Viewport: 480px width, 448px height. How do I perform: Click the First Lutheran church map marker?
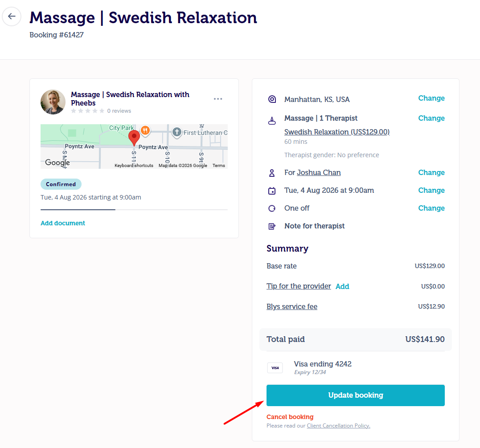pyautogui.click(x=176, y=132)
